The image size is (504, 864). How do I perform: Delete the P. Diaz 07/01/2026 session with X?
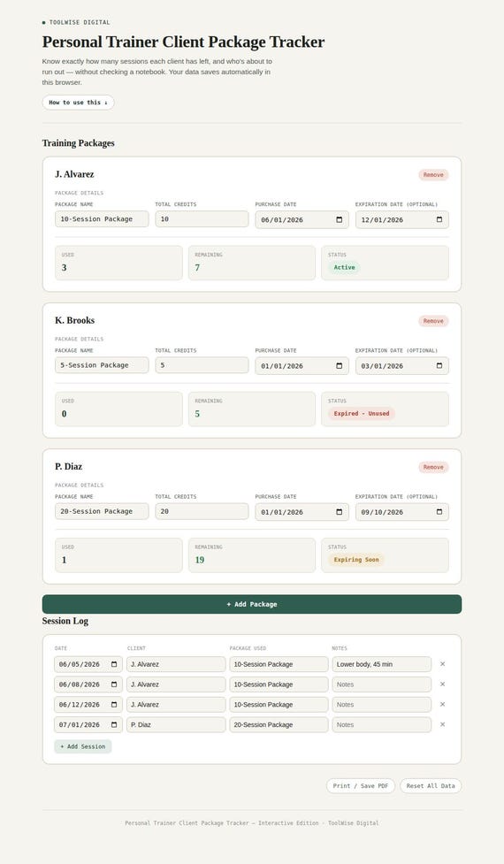[442, 724]
